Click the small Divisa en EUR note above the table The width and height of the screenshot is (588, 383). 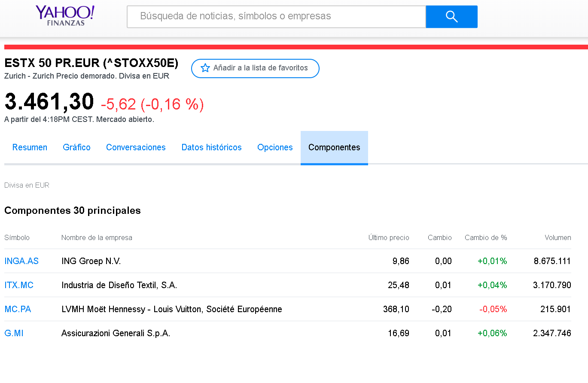[27, 185]
